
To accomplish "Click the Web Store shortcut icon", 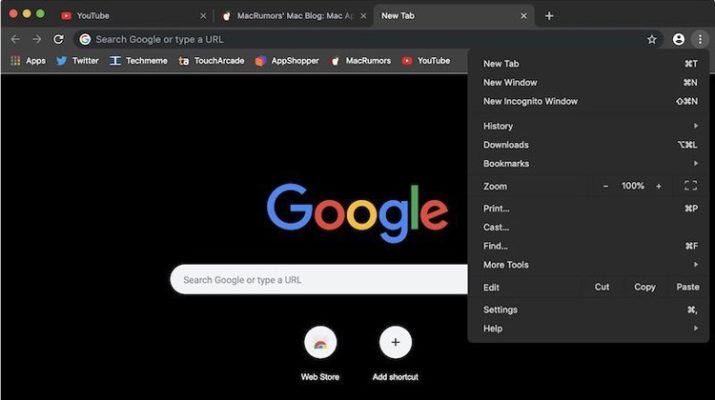I will point(321,342).
